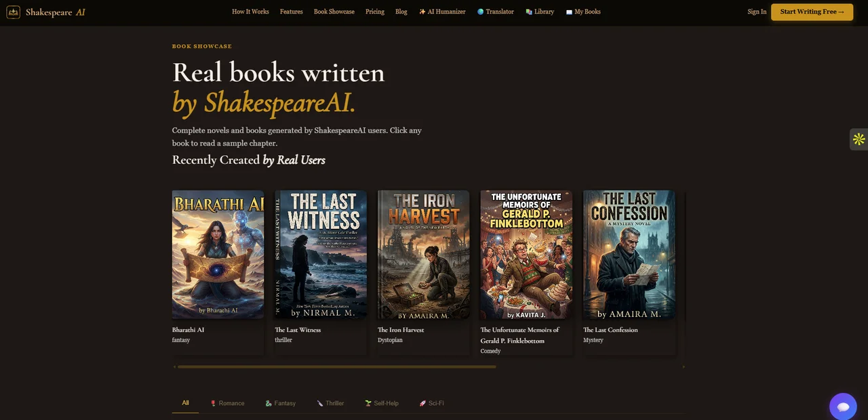The width and height of the screenshot is (868, 420).
Task: Click the scroll-left arrow of the book carousel
Action: tap(174, 366)
